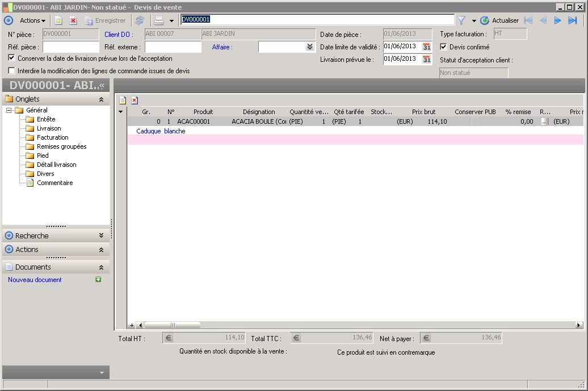Click the new document icon in the toolbar
The width and height of the screenshot is (588, 391).
[x=58, y=20]
